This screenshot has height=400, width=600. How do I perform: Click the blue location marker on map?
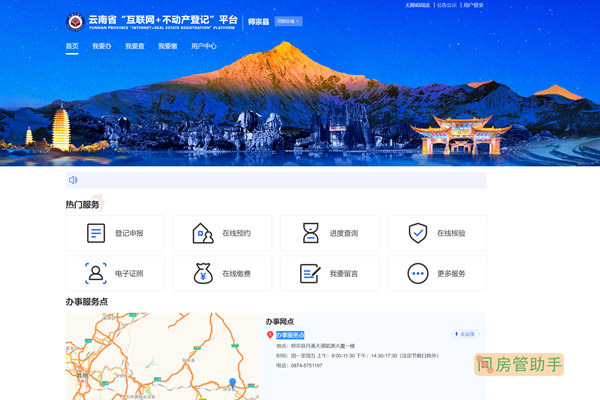pos(233,382)
